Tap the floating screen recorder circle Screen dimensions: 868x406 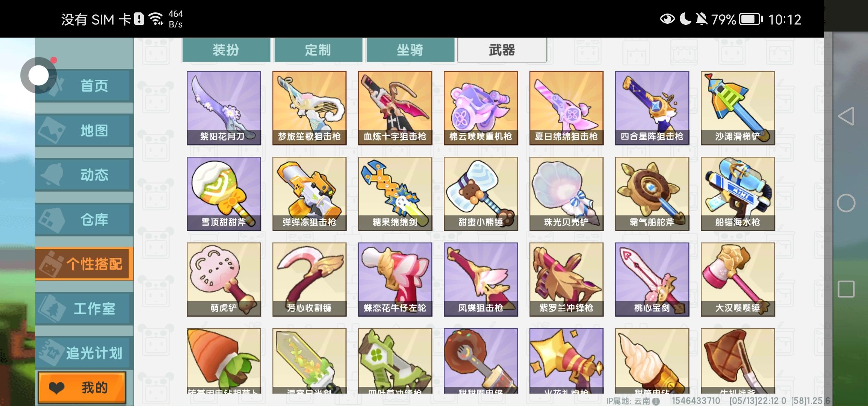[39, 76]
